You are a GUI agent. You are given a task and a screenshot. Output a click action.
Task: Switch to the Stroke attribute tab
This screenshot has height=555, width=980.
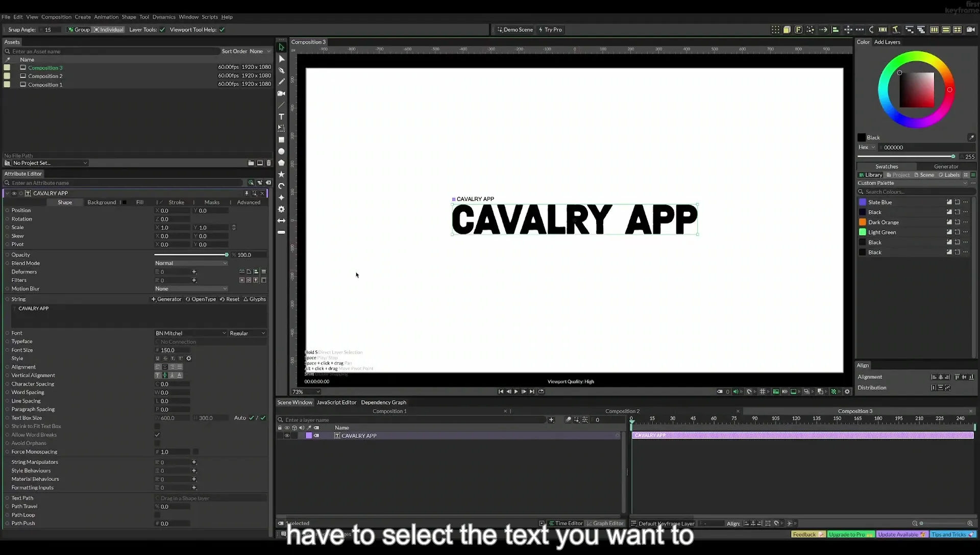pyautogui.click(x=177, y=203)
